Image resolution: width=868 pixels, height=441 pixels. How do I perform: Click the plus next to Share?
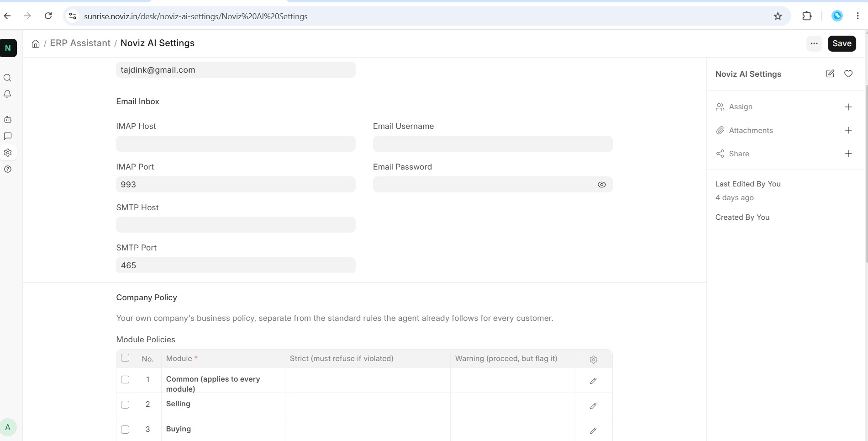848,154
